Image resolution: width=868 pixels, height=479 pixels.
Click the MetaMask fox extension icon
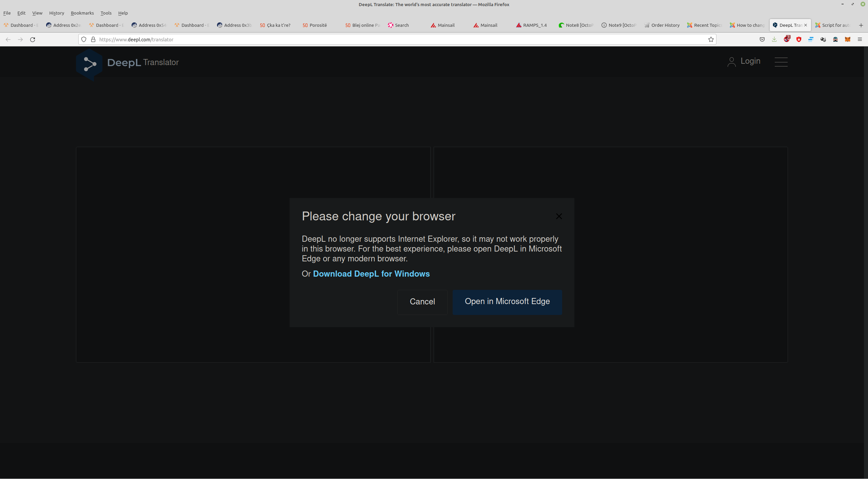coord(847,39)
